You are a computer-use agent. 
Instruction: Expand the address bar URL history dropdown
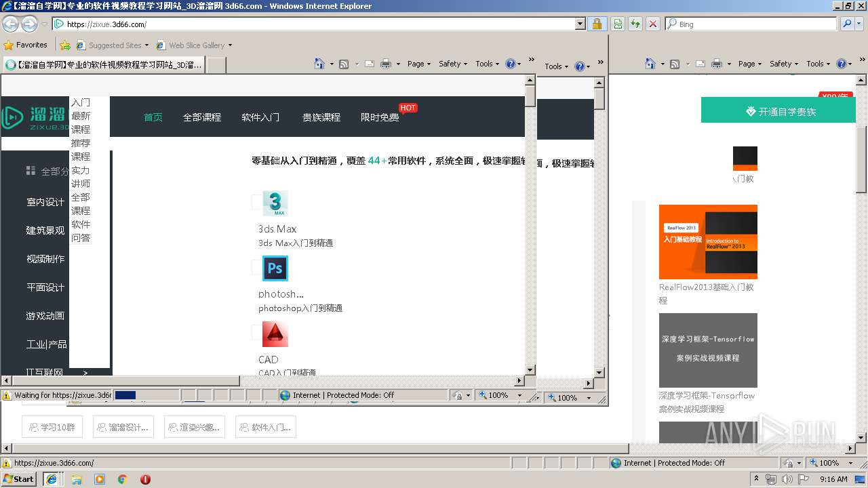580,24
